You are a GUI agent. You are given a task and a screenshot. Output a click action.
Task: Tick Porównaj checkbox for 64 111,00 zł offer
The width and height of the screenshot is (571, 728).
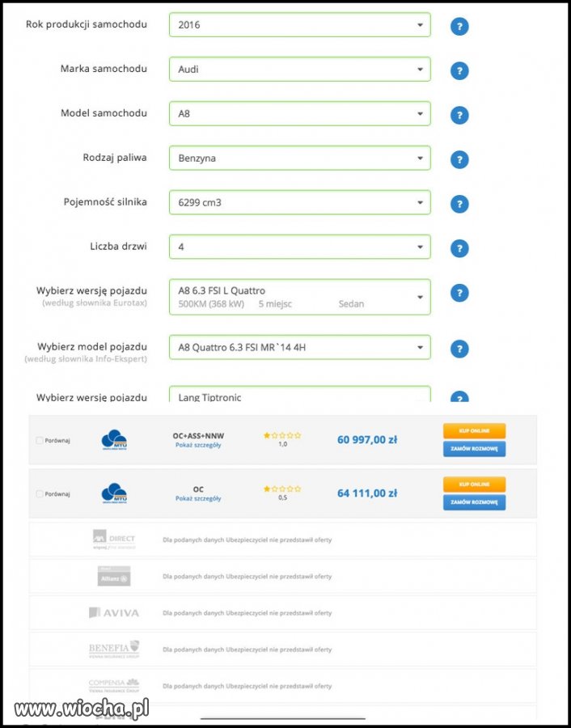pos(40,494)
